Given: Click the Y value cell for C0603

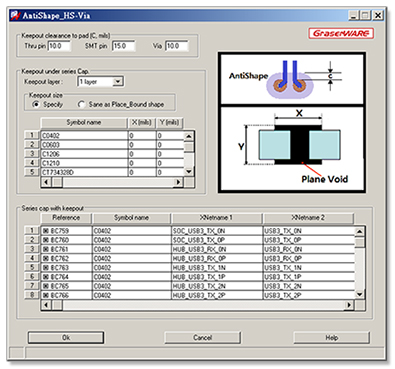Looking at the screenshot, I should tap(170, 145).
